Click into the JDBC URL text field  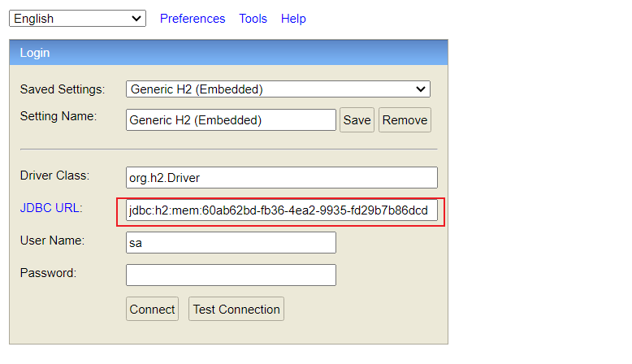281,211
